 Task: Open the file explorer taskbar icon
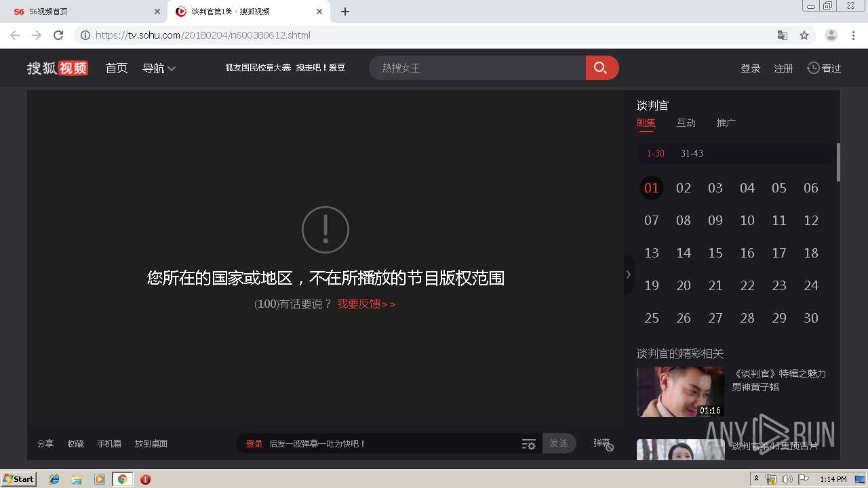click(x=77, y=479)
